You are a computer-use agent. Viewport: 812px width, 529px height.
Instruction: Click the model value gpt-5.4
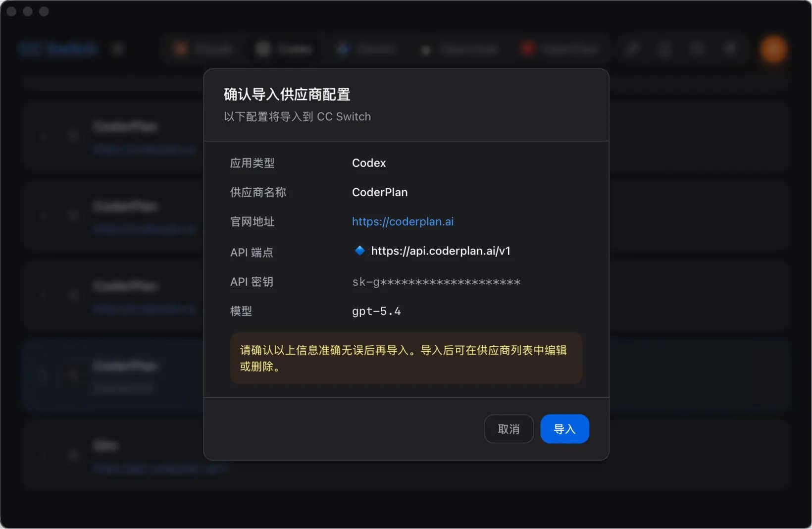376,312
